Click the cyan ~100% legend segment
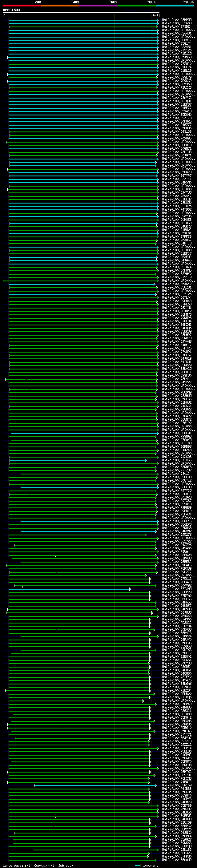The width and height of the screenshot is (197, 868). 175,6
